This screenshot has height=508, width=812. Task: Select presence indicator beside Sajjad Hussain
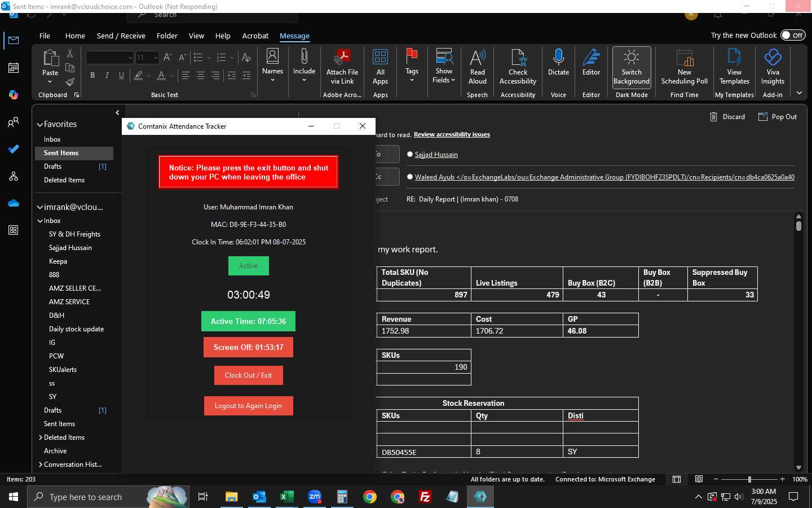point(410,154)
